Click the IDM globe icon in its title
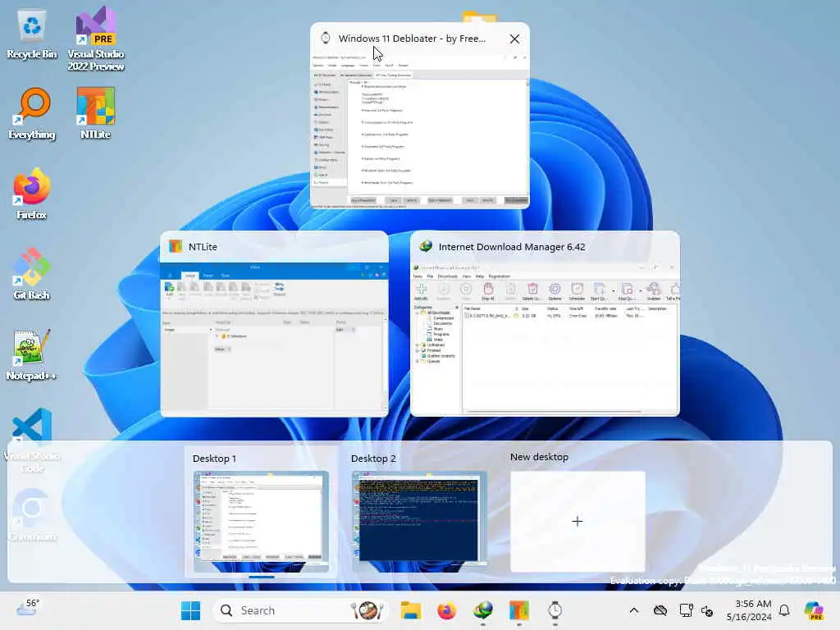 (x=426, y=246)
